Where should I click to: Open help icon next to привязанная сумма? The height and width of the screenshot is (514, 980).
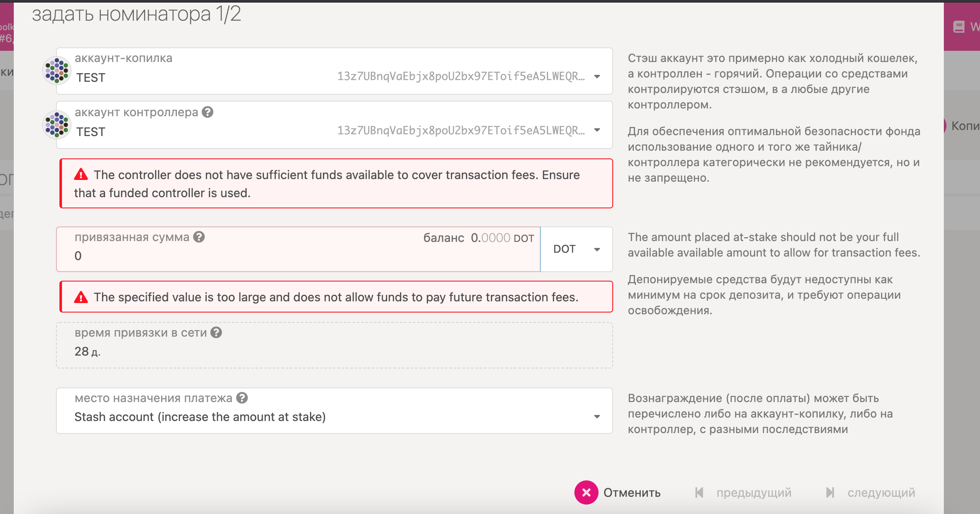point(199,237)
